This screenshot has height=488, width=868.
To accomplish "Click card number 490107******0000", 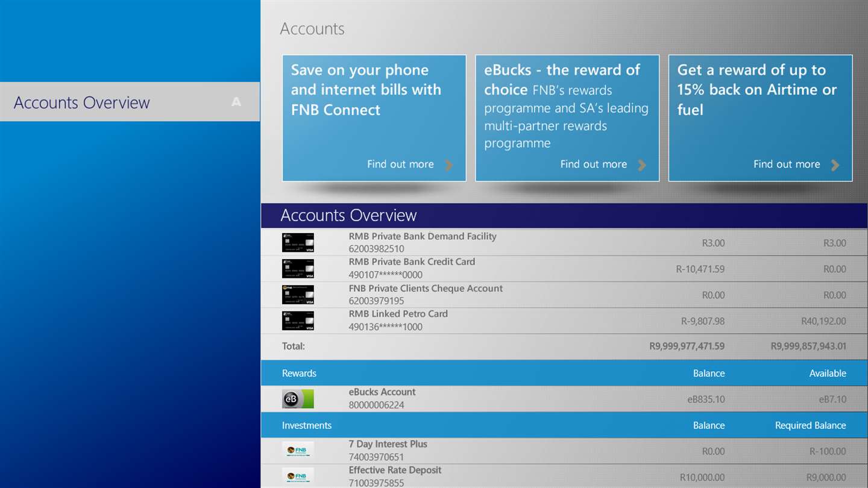I will pos(386,275).
